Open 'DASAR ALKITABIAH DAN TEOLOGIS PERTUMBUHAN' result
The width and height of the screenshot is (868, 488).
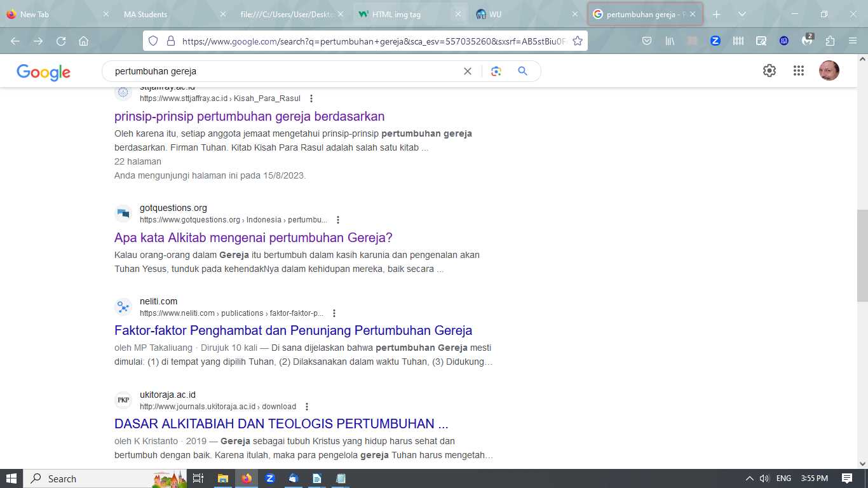[281, 424]
